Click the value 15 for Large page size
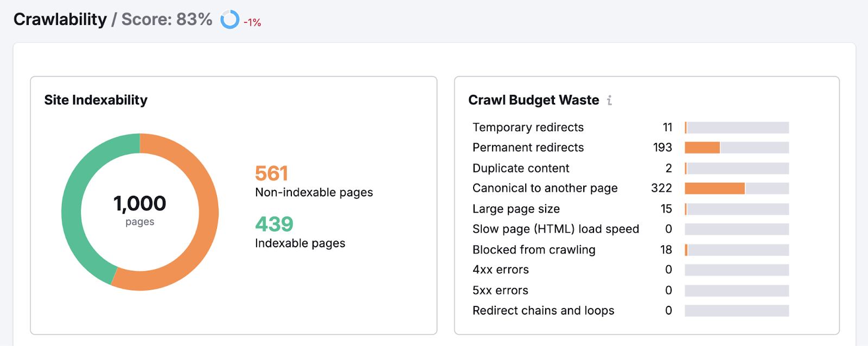 point(666,209)
